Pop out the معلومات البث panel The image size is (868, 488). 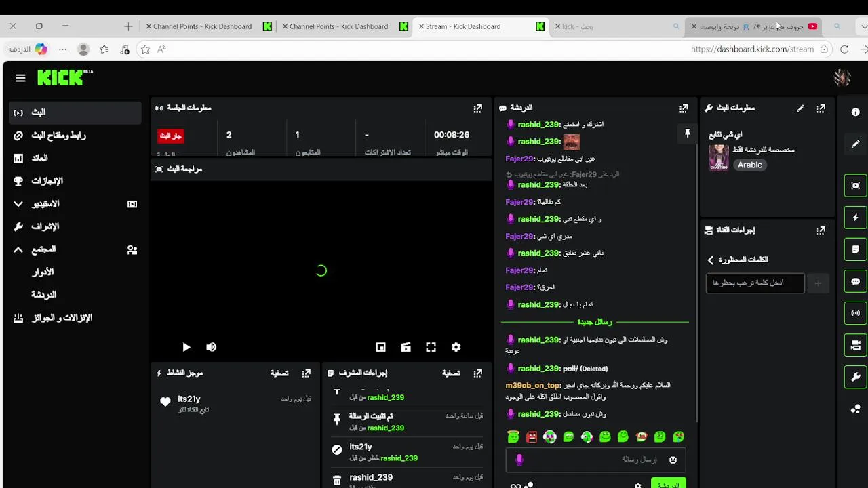coord(821,108)
